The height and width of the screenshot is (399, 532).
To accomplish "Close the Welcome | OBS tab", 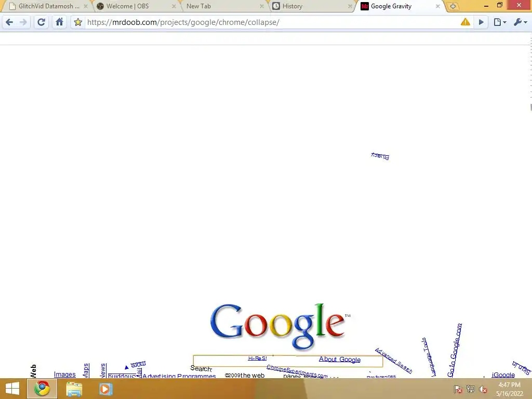I will pyautogui.click(x=174, y=6).
